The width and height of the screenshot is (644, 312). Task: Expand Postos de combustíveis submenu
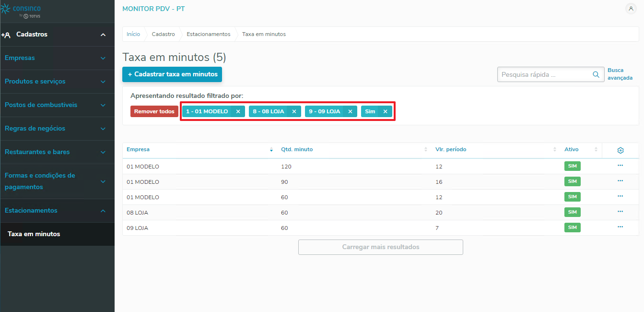[103, 105]
